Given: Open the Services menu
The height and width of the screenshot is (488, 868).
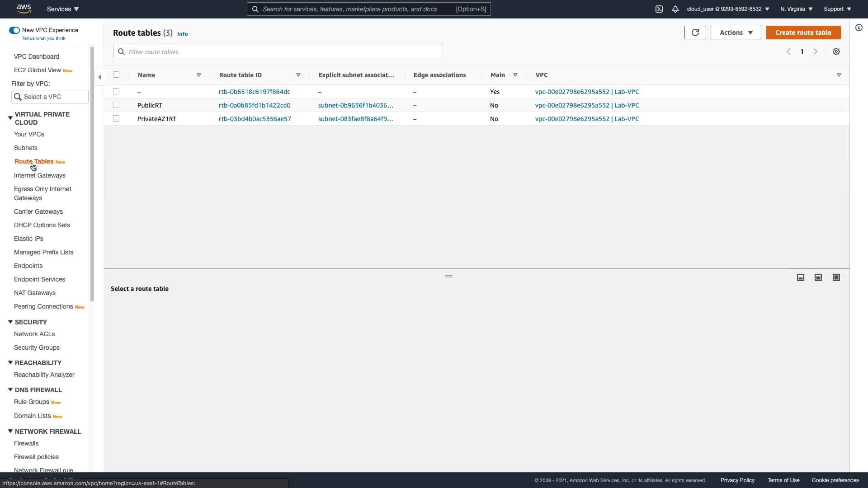Looking at the screenshot, I should [63, 9].
